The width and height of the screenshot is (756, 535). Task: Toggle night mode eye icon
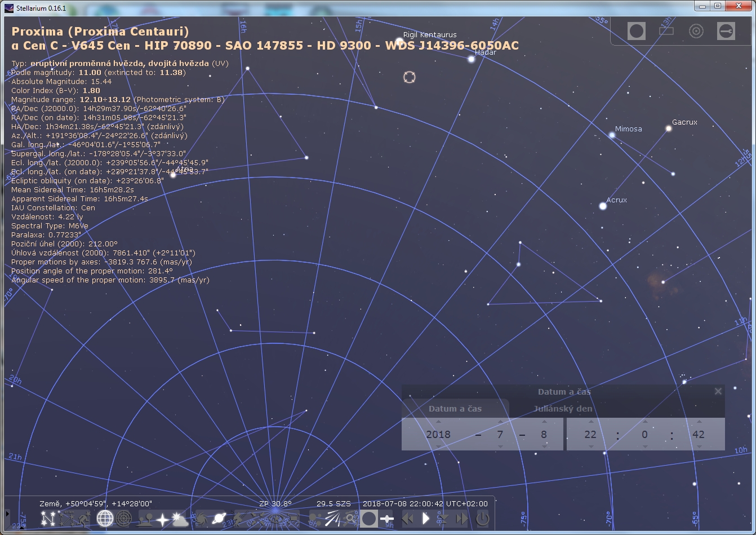point(276,519)
